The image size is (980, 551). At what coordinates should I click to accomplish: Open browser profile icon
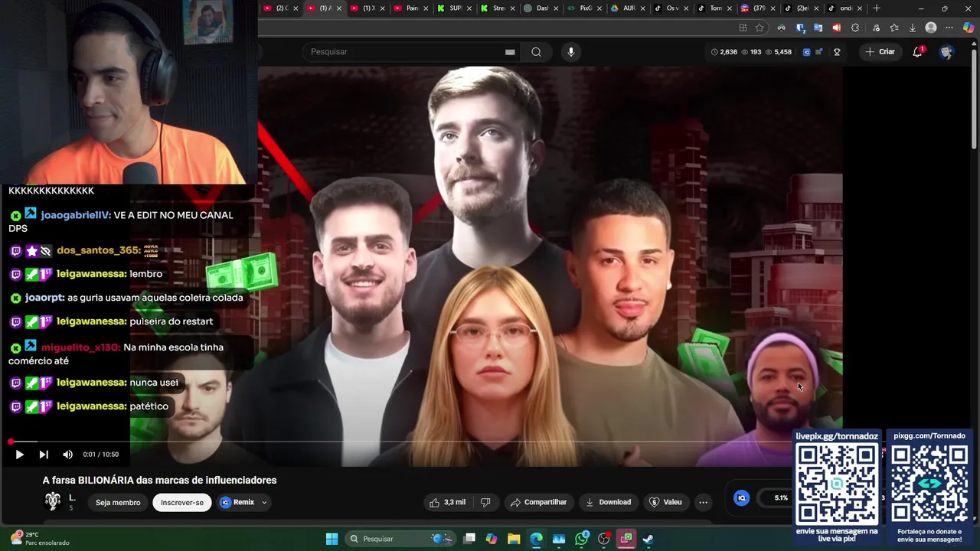coord(931,28)
